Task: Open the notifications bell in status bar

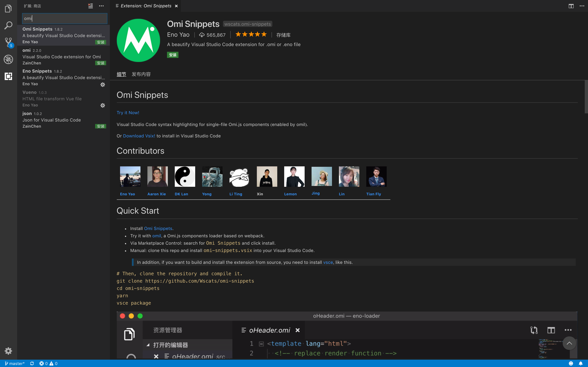Action: pyautogui.click(x=580, y=363)
